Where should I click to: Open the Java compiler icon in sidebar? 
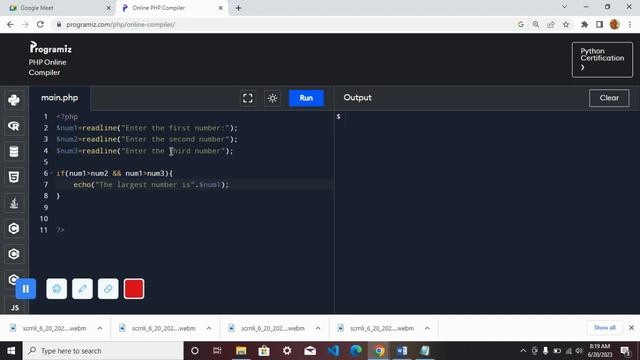[14, 203]
